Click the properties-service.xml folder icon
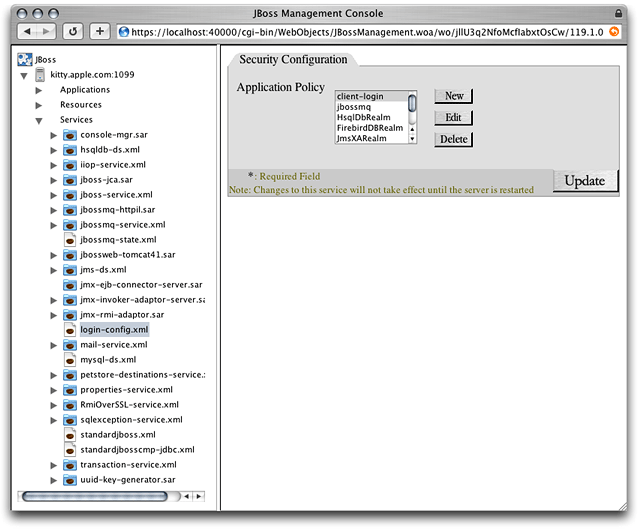Screen dimensions: 639x530 tap(70, 390)
